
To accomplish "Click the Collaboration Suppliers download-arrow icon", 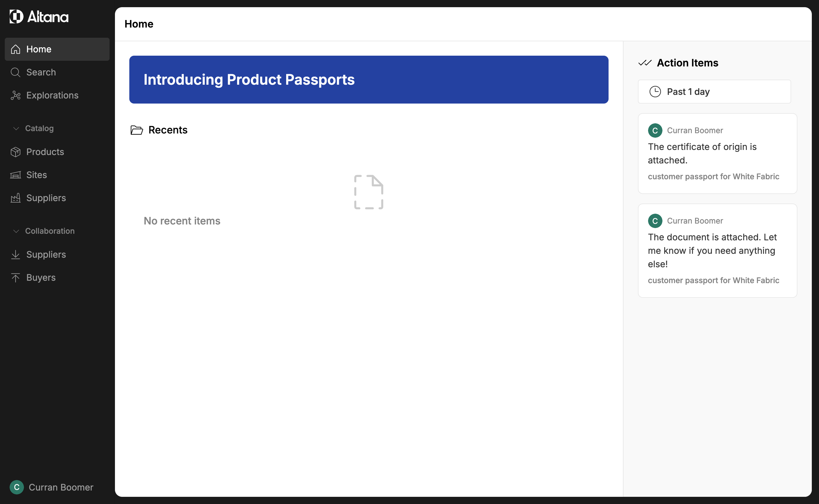I will 15,255.
